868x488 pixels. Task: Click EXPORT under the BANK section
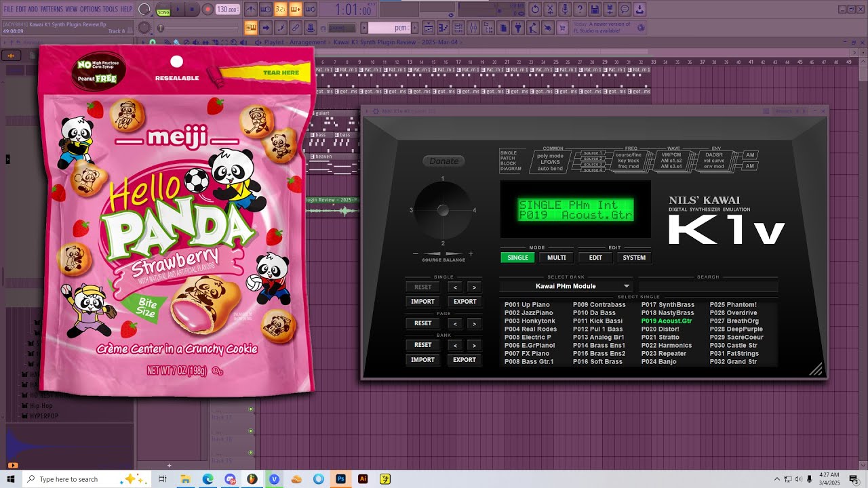465,360
